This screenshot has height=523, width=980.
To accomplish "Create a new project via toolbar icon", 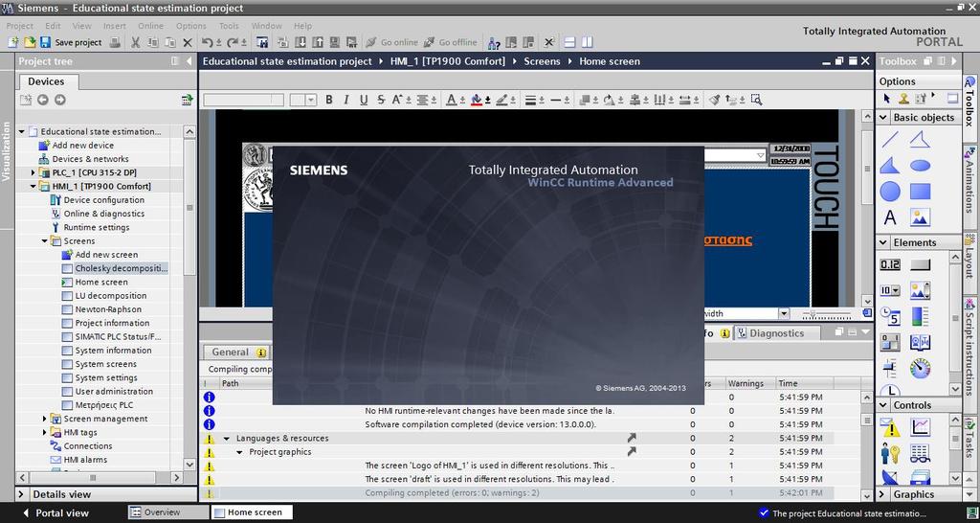I will [12, 42].
